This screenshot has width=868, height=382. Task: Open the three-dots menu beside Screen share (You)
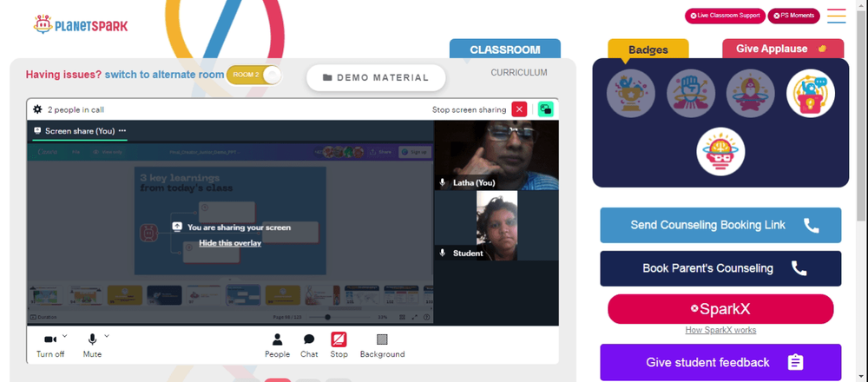122,130
